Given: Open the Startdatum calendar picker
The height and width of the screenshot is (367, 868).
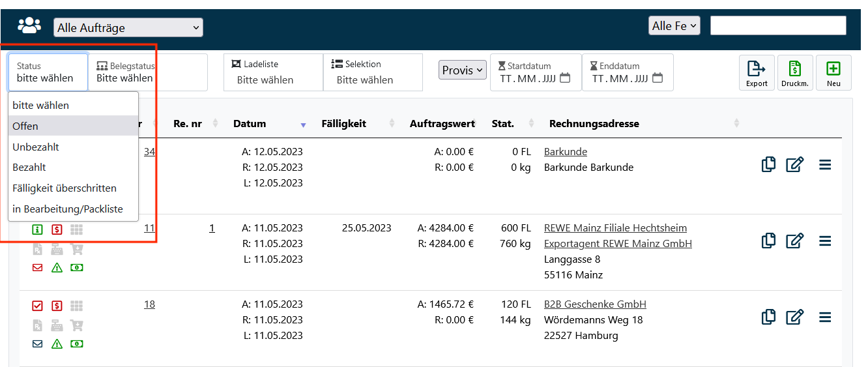Looking at the screenshot, I should point(565,78).
